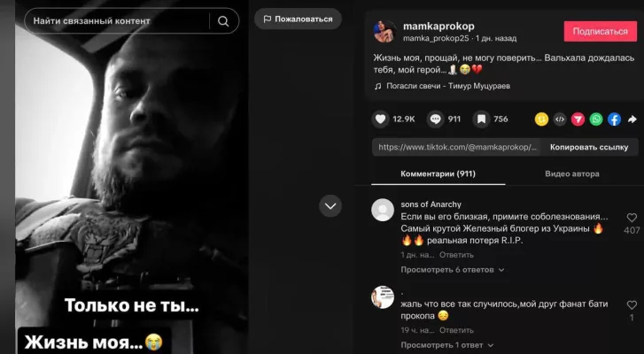Open more share options arrow
The width and height of the screenshot is (644, 354).
coord(632,119)
